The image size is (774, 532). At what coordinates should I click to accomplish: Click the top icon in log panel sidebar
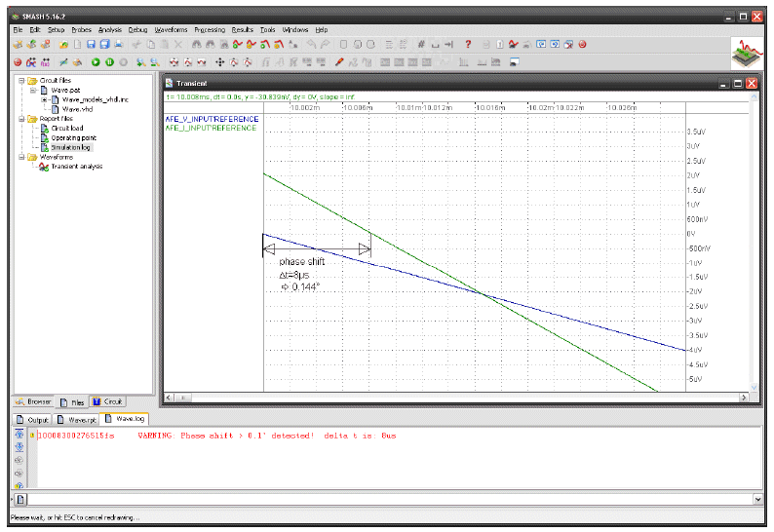pos(19,435)
